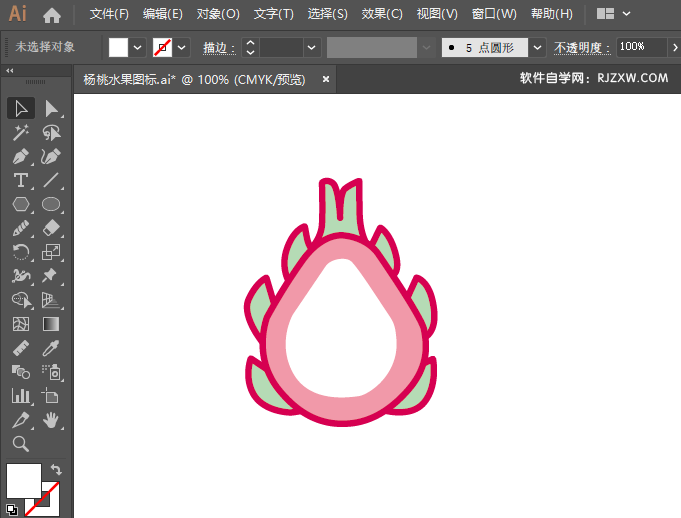This screenshot has height=518, width=681.
Task: Open the 视图(V) menu
Action: tap(437, 14)
